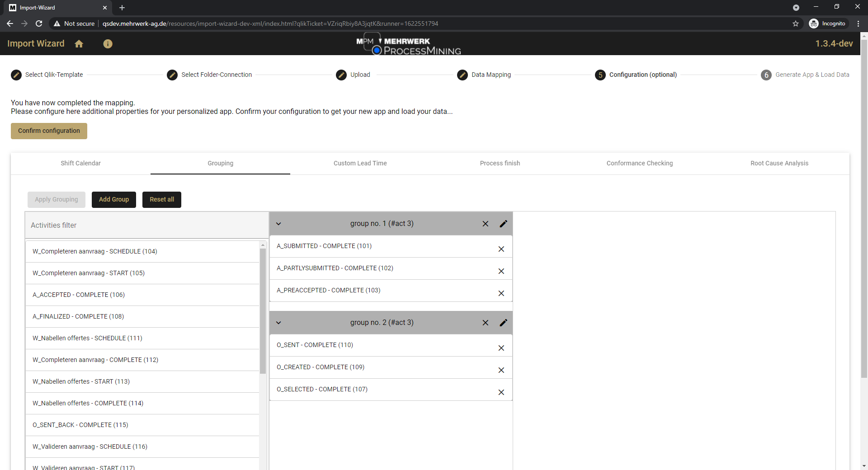Switch to the Grouping tab

(x=221, y=163)
